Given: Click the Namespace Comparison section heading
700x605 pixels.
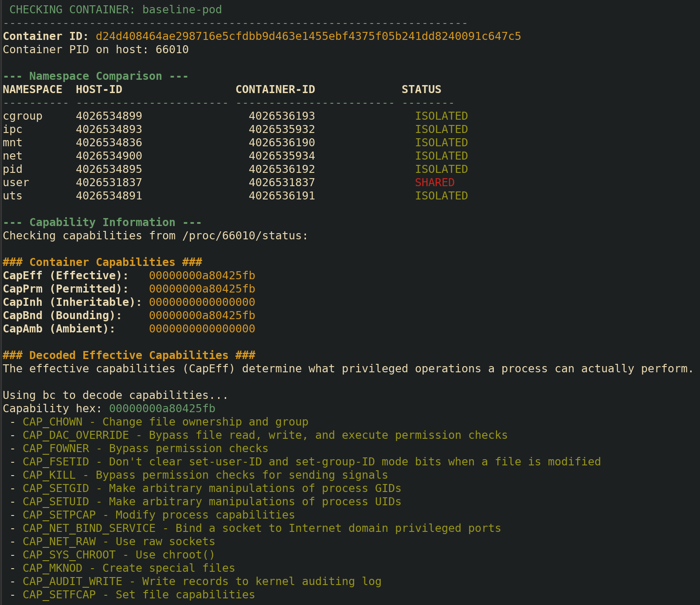Looking at the screenshot, I should 95,76.
